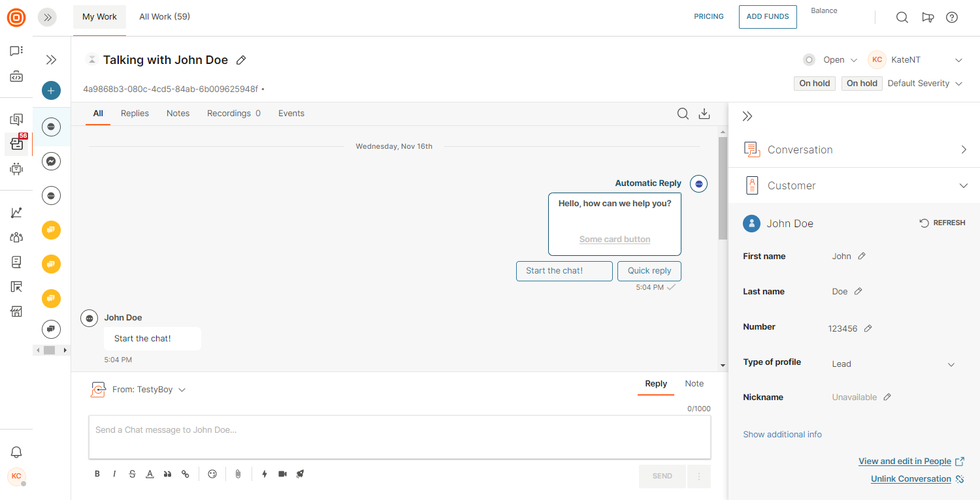Edit conversation title pencil icon
Image resolution: width=980 pixels, height=500 pixels.
click(241, 60)
